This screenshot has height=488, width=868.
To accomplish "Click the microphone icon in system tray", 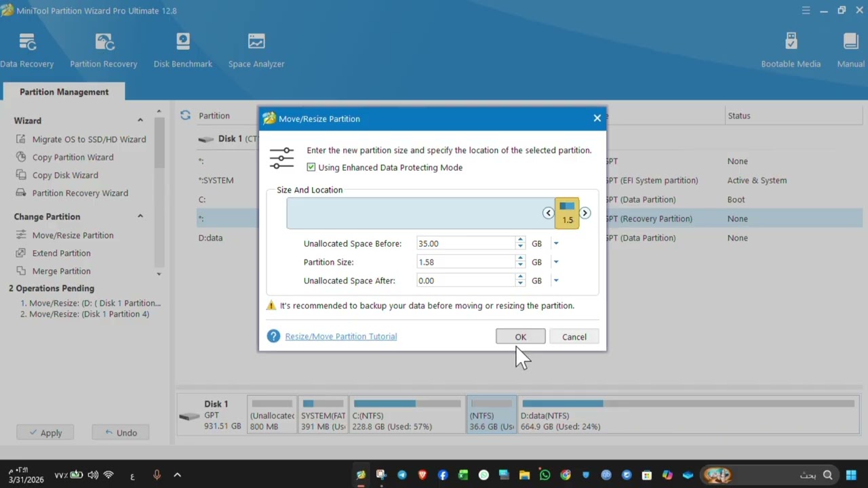I will tap(157, 475).
